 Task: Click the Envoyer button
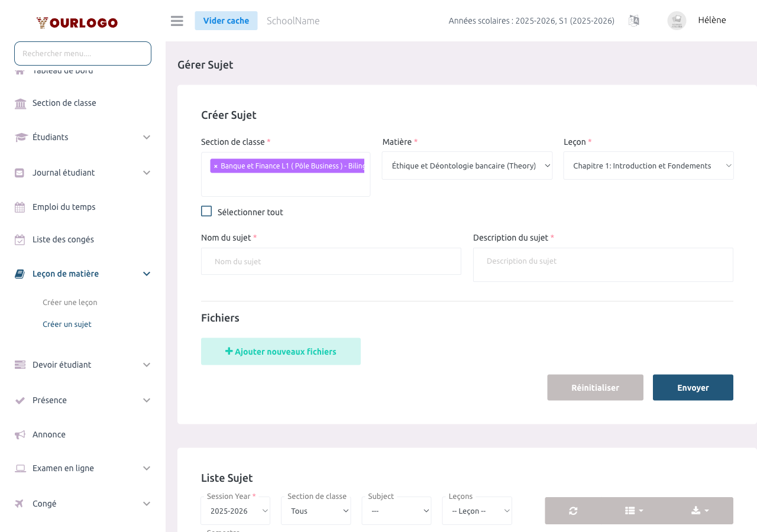click(x=693, y=388)
